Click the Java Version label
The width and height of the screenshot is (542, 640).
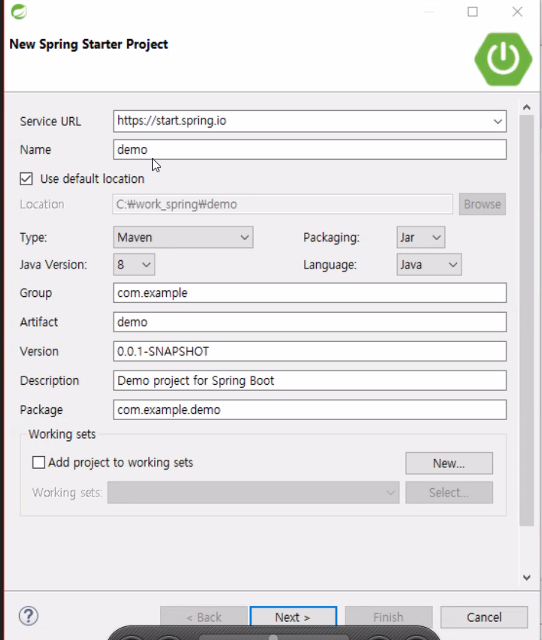tap(53, 264)
